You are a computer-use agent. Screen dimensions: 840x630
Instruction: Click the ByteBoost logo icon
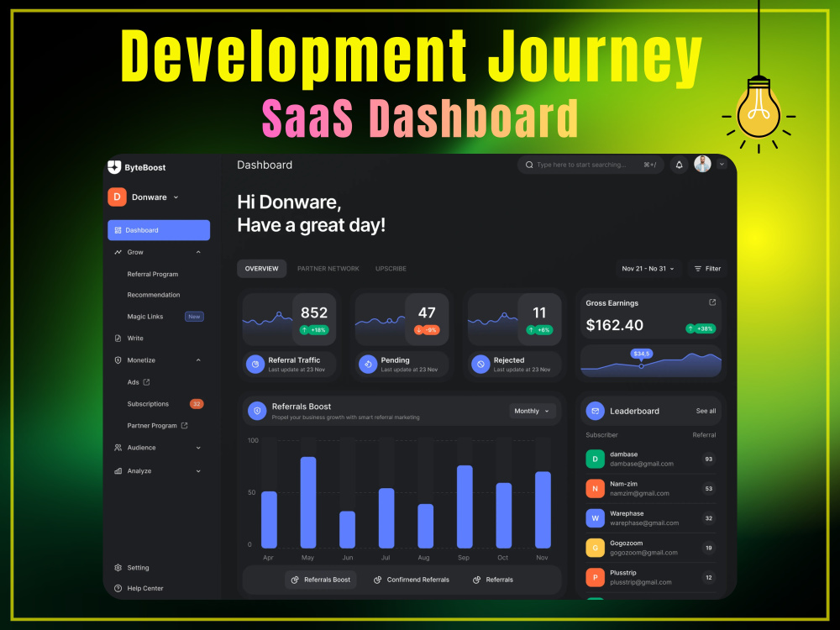pyautogui.click(x=114, y=167)
